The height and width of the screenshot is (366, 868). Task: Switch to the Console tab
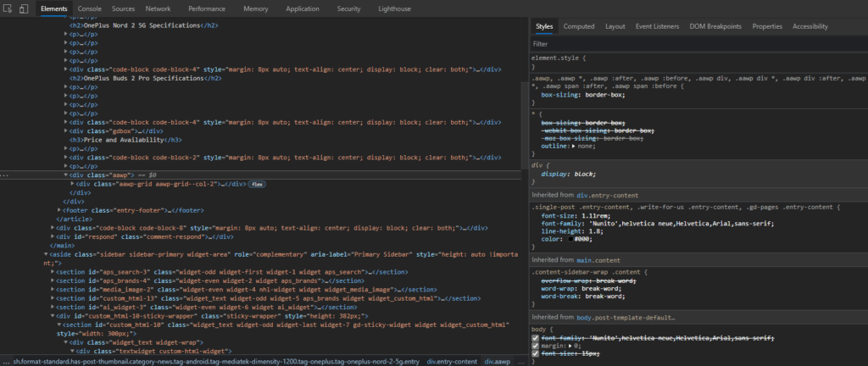coord(89,8)
